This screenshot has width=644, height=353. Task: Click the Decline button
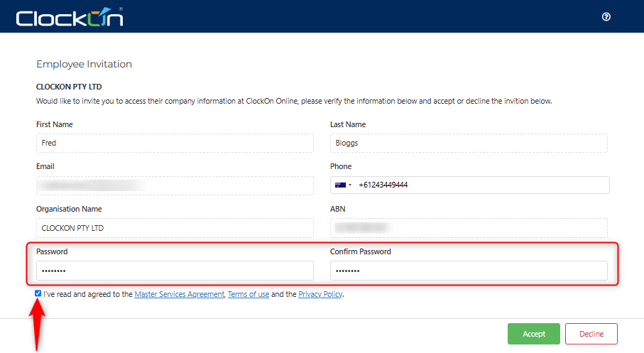point(591,334)
